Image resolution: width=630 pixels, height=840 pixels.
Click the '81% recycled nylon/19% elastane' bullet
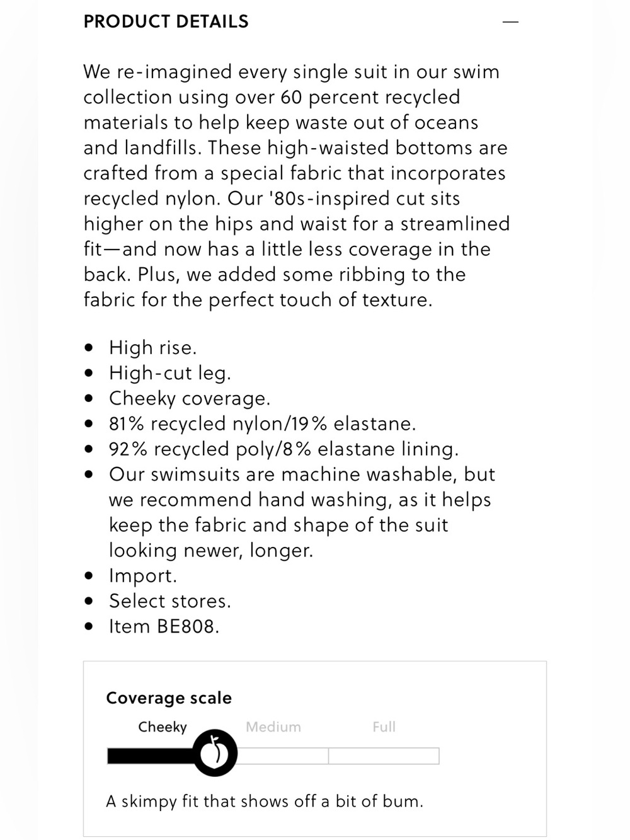tap(263, 423)
